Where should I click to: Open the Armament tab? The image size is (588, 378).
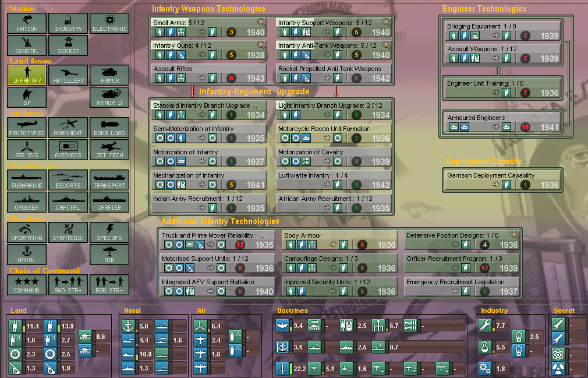68,128
